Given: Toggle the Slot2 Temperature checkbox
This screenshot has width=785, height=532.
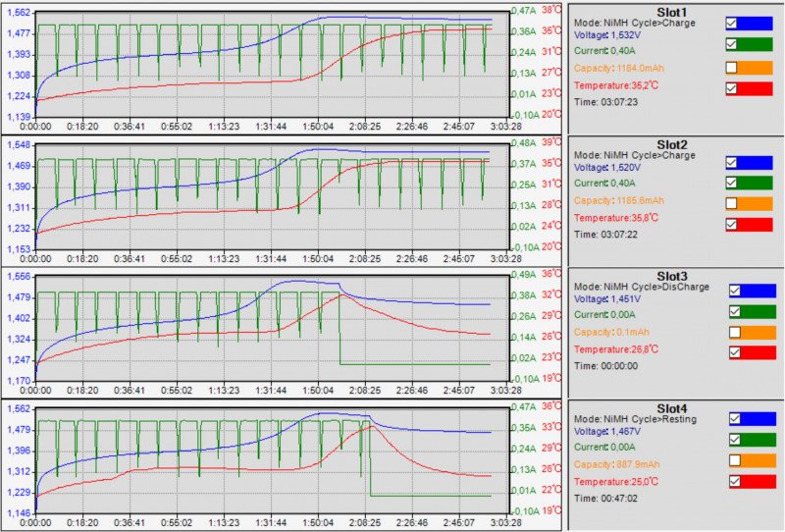Looking at the screenshot, I should click(731, 224).
